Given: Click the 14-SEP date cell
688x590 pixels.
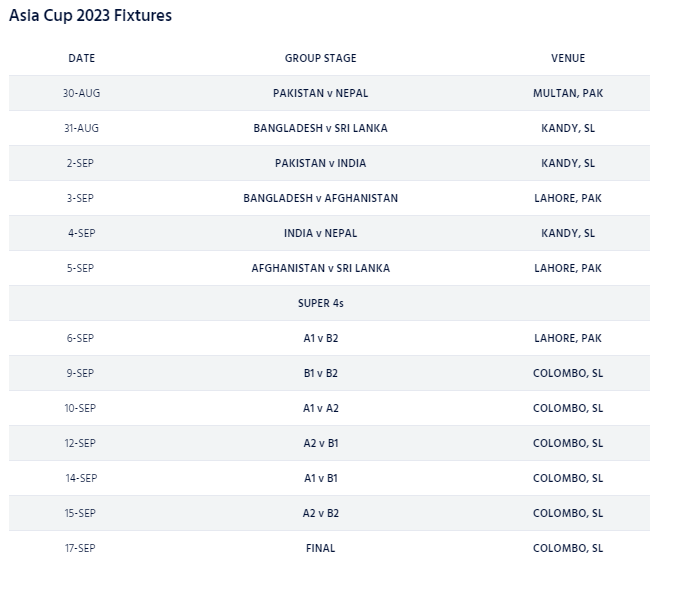Looking at the screenshot, I should click(x=81, y=478).
